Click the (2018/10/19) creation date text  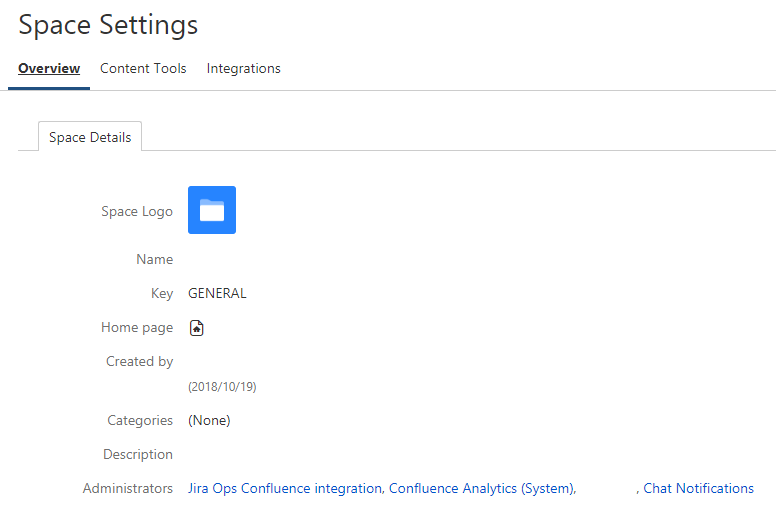click(222, 387)
